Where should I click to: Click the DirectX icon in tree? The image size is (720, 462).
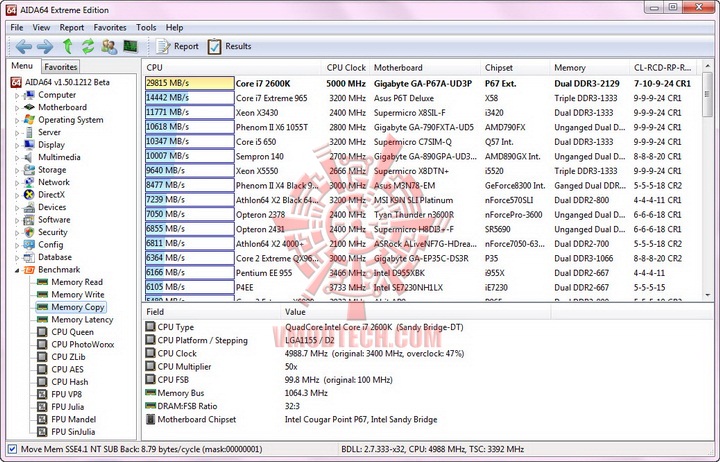(x=29, y=195)
